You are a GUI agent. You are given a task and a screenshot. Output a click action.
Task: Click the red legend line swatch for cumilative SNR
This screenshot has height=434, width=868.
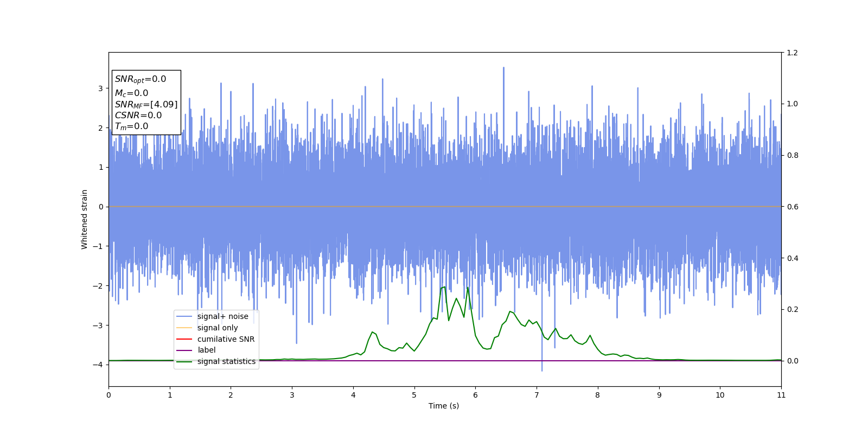pos(184,339)
